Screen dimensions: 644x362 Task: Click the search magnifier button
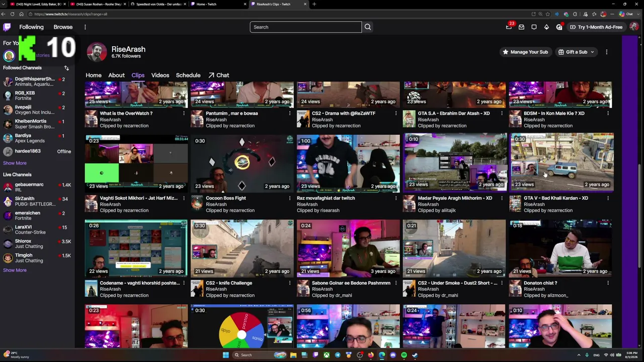click(x=368, y=27)
